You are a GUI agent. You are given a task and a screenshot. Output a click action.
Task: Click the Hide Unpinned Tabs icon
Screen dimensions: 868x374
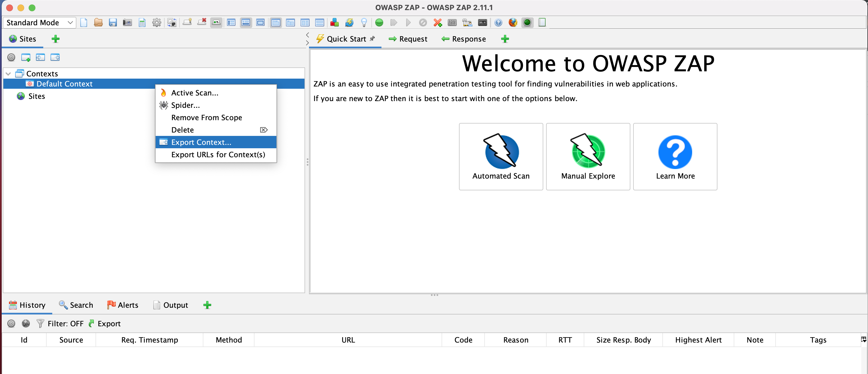point(202,22)
